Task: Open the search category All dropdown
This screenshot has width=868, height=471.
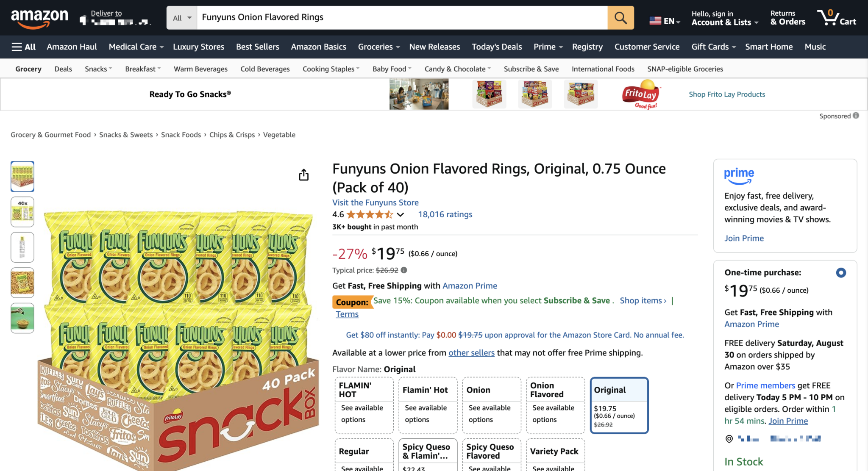Action: pyautogui.click(x=181, y=18)
